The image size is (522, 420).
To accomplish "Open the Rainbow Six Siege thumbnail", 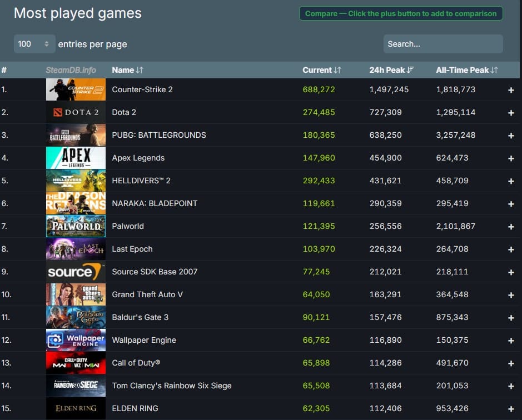I will 76,386.
